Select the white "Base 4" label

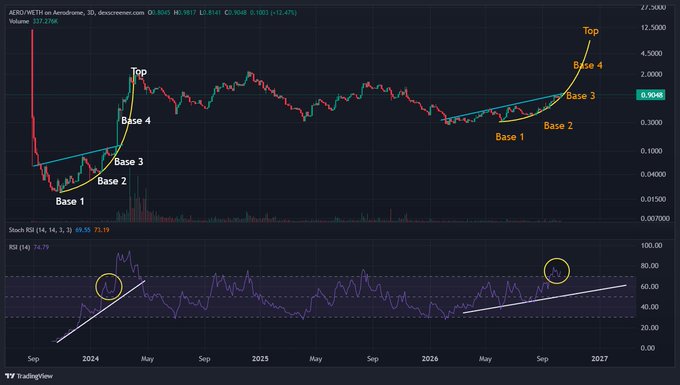pyautogui.click(x=136, y=121)
